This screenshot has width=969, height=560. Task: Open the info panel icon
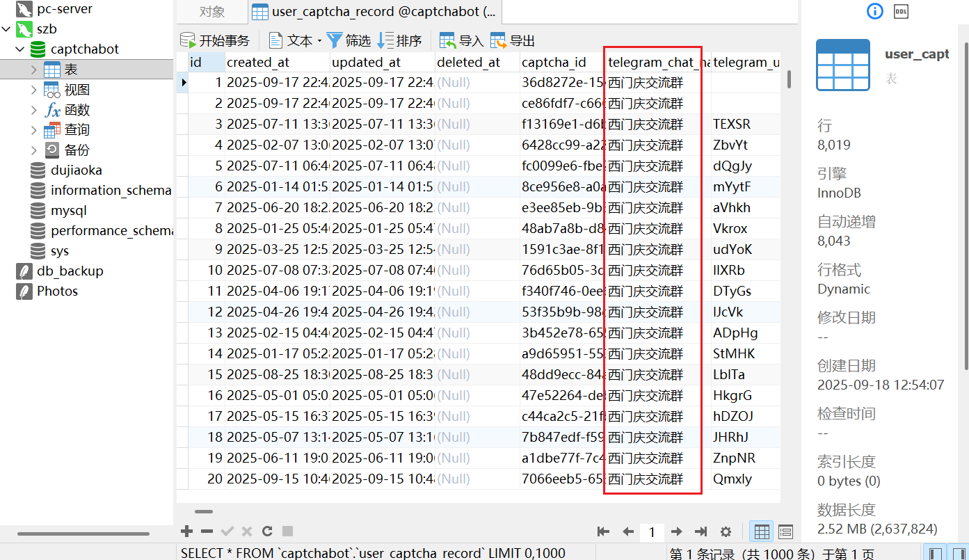click(x=874, y=11)
